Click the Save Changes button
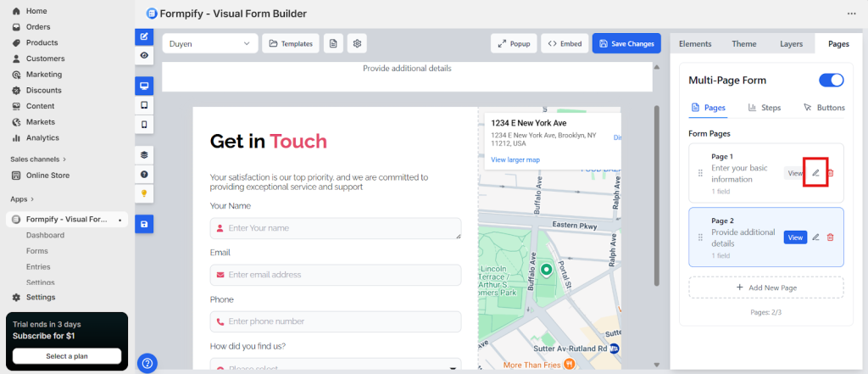This screenshot has height=374, width=868. tap(626, 43)
